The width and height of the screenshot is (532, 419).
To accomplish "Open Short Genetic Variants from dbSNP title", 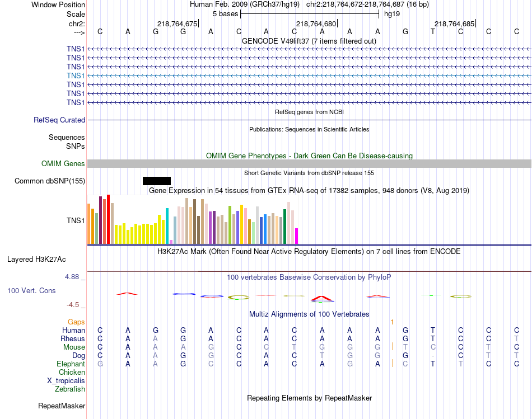I will click(x=309, y=173).
